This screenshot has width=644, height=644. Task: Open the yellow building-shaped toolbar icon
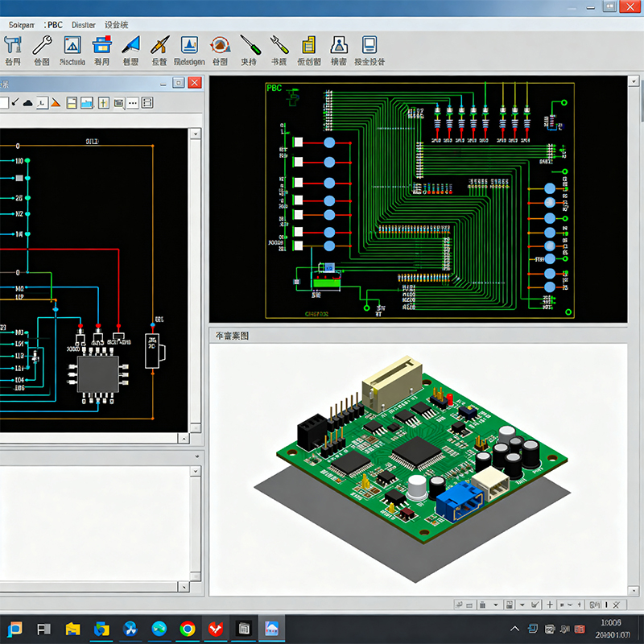(x=308, y=45)
